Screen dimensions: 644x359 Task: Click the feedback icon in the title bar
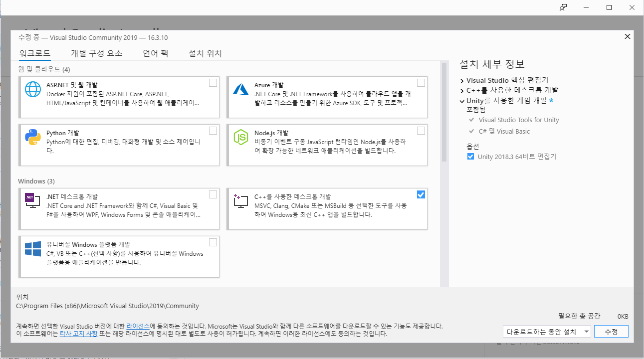pos(563,7)
